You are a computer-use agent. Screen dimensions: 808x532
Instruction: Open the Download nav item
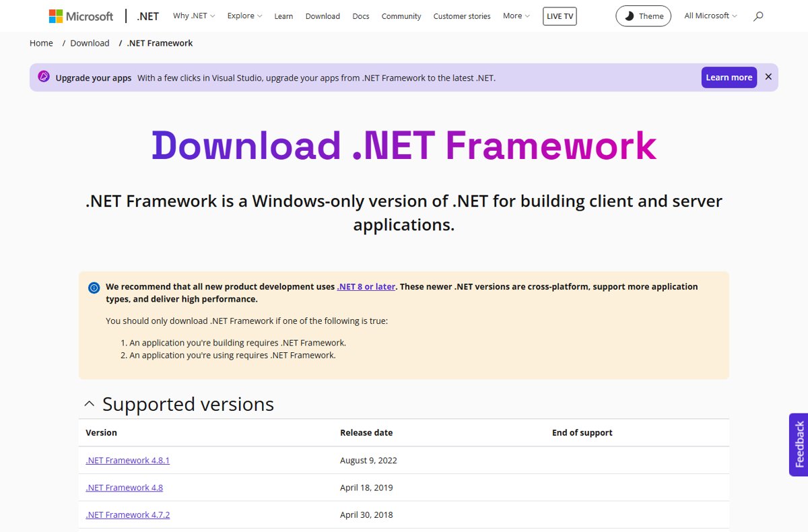[323, 16]
